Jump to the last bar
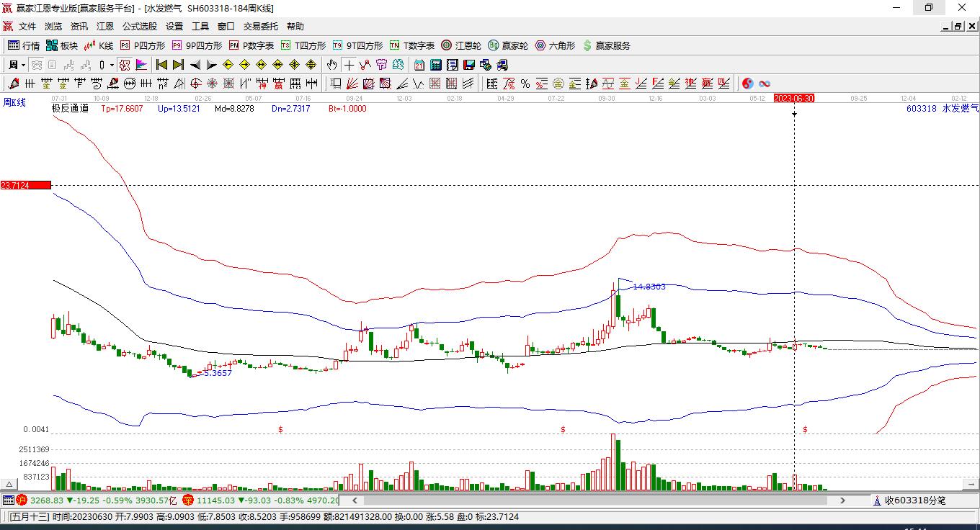The height and width of the screenshot is (530, 980). click(x=178, y=65)
